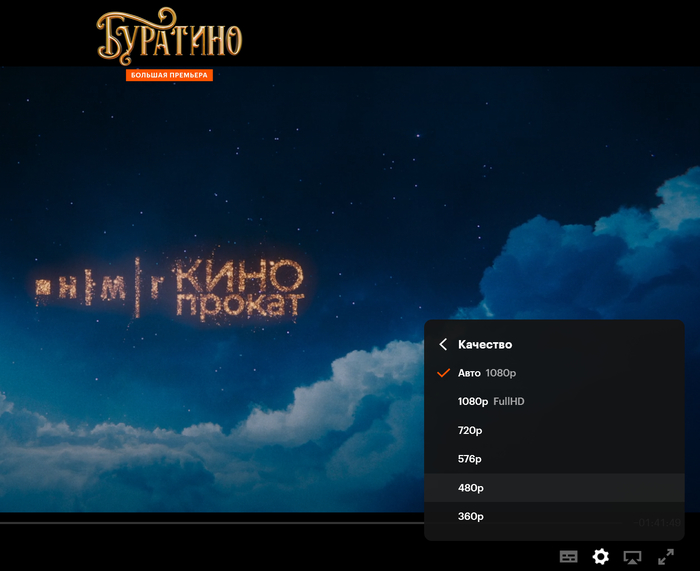Select the 360p quality entry
700x571 pixels.
(x=554, y=516)
